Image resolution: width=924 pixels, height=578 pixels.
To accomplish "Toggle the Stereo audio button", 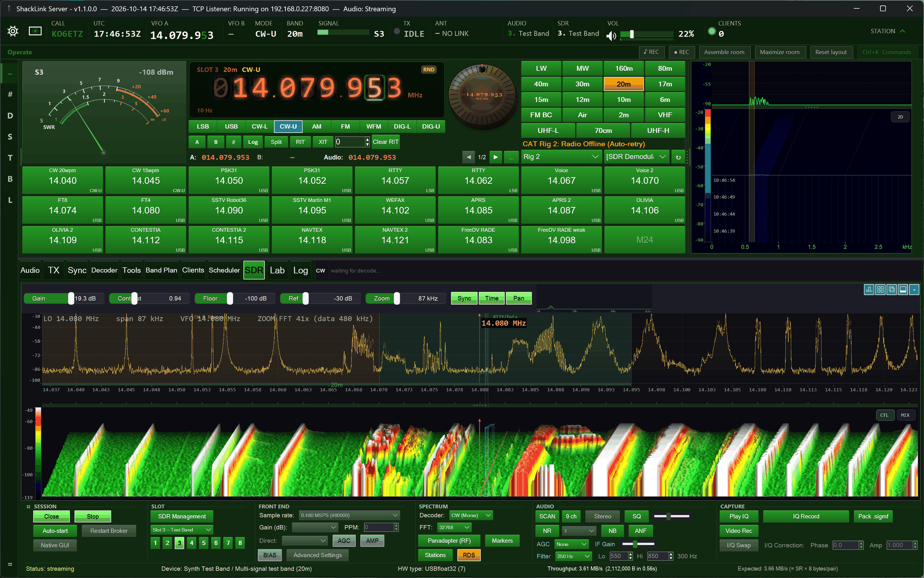I will coord(602,517).
